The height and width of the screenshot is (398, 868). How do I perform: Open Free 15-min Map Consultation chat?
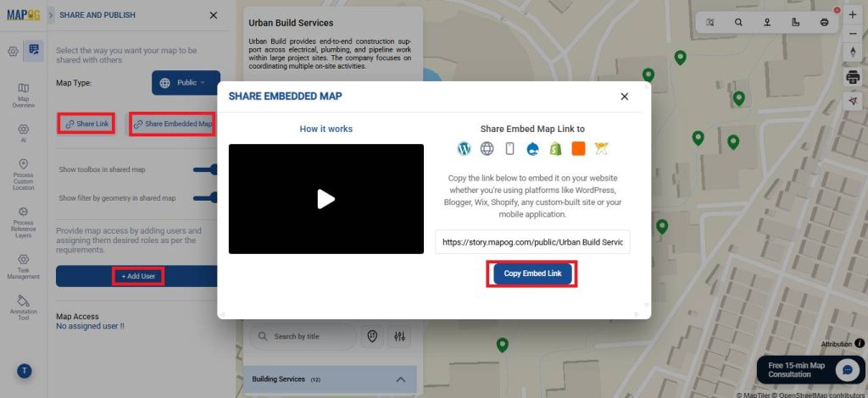click(811, 370)
